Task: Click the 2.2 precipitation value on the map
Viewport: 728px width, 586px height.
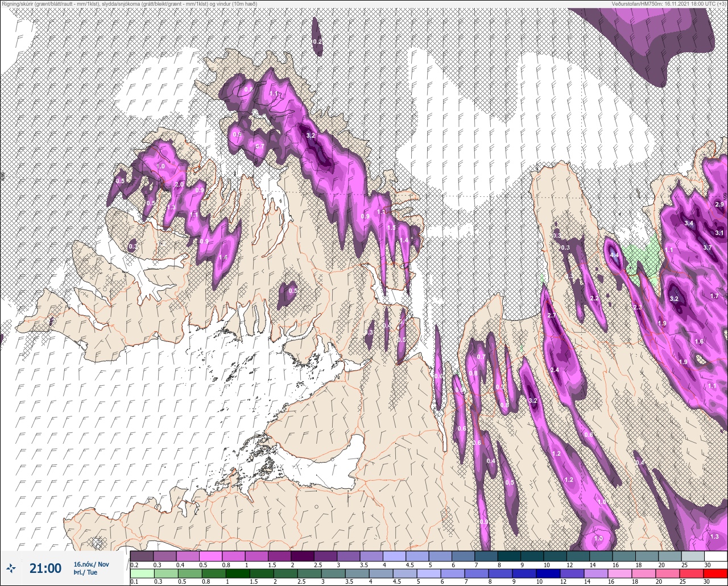Action: [594, 298]
